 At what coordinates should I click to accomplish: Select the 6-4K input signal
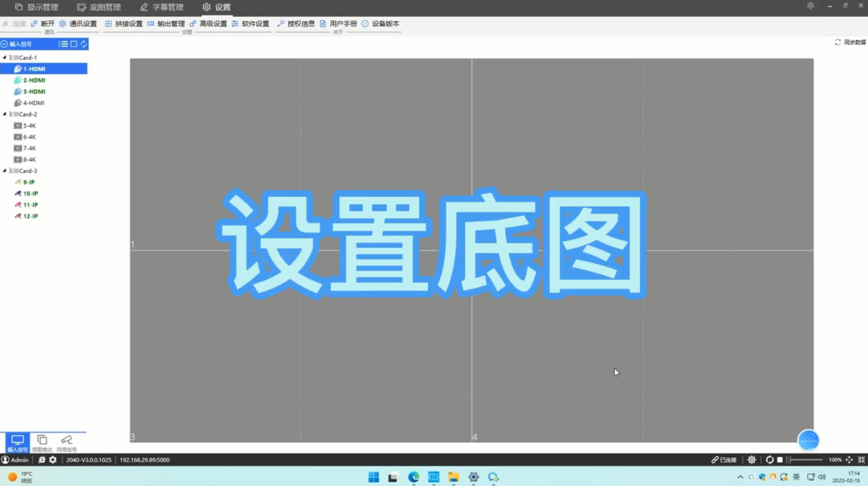(25, 137)
